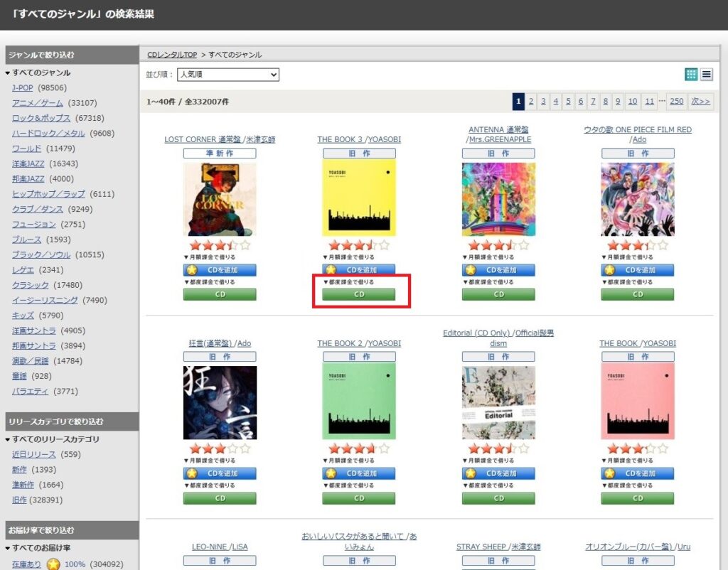The height and width of the screenshot is (570, 728).
Task: Open Editorial (CD Only) /Official髭男dism link
Action: pyautogui.click(x=498, y=338)
